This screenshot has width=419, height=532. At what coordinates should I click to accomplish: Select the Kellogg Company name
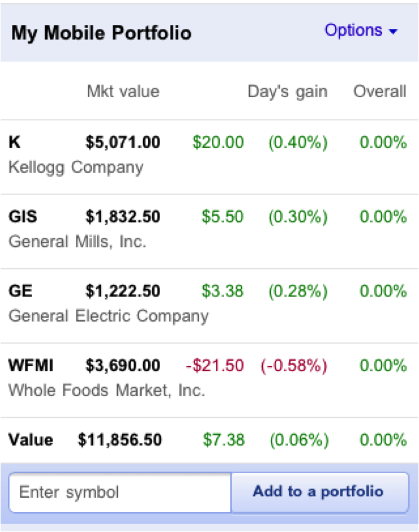(x=76, y=168)
